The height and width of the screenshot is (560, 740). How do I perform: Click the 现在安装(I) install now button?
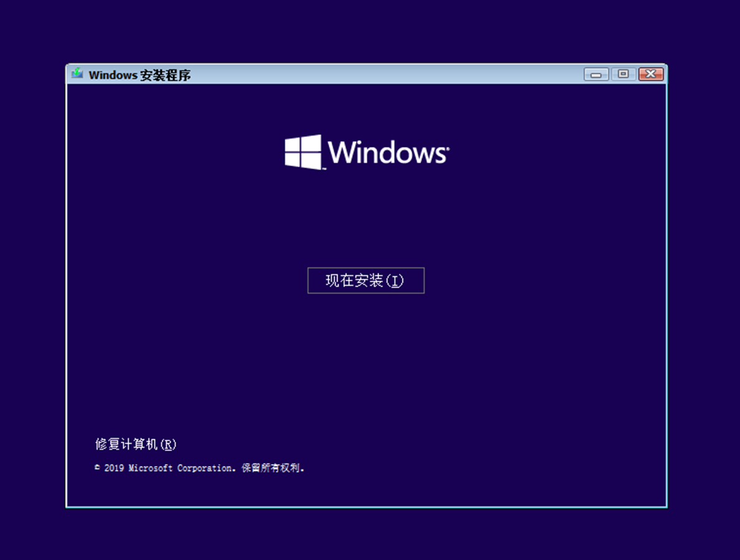[x=366, y=281]
